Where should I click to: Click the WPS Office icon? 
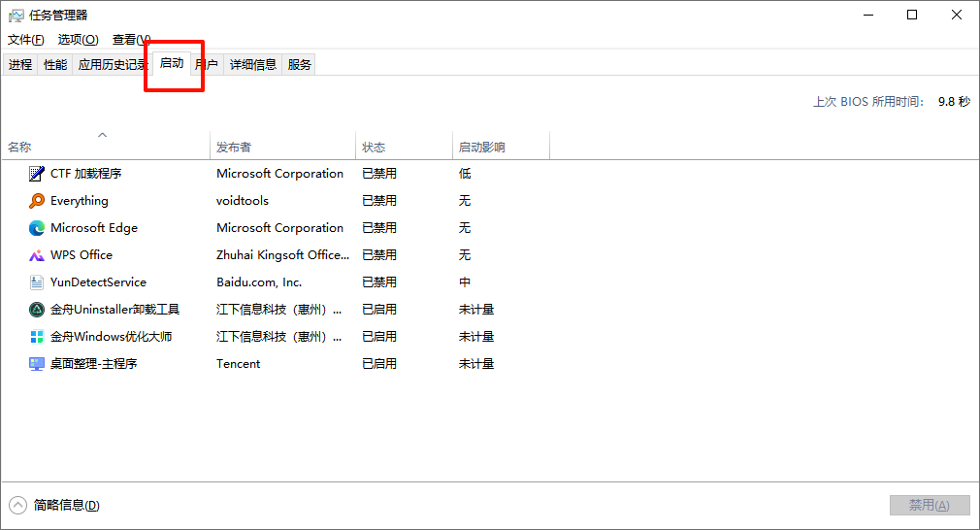click(37, 255)
